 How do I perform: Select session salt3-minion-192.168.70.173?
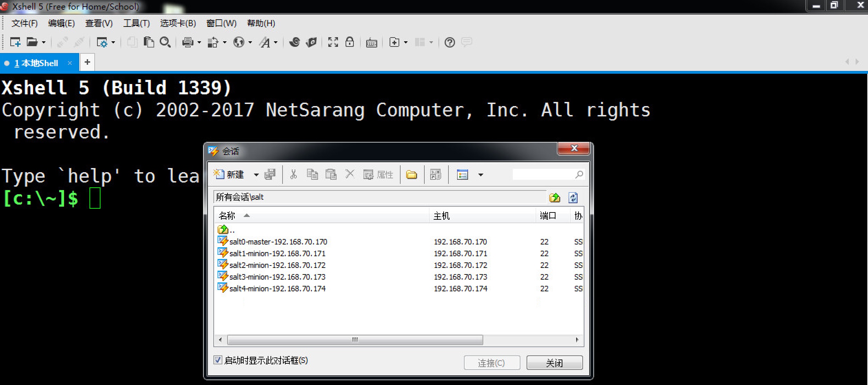point(272,277)
